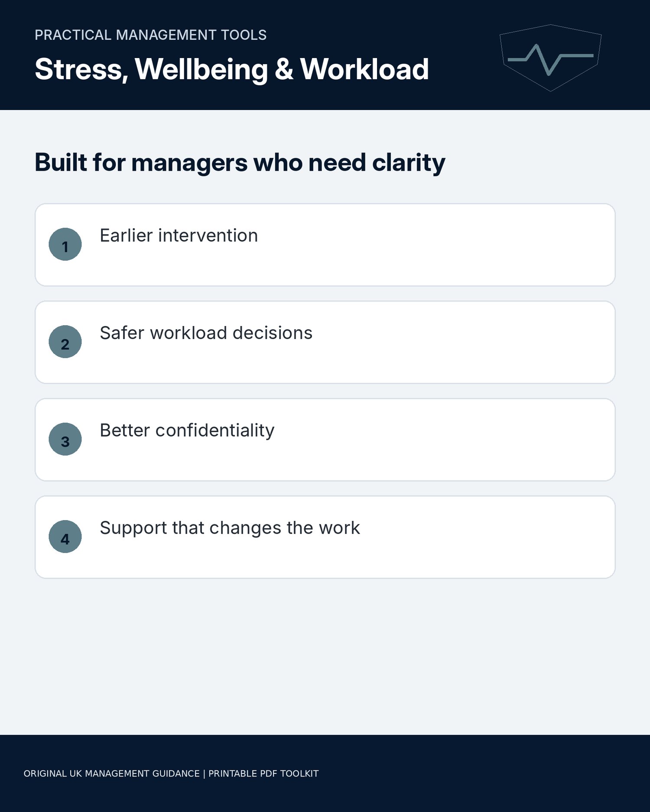Viewport: 650px width, 812px height.
Task: Click the Support that changes the work text
Action: [x=230, y=528]
